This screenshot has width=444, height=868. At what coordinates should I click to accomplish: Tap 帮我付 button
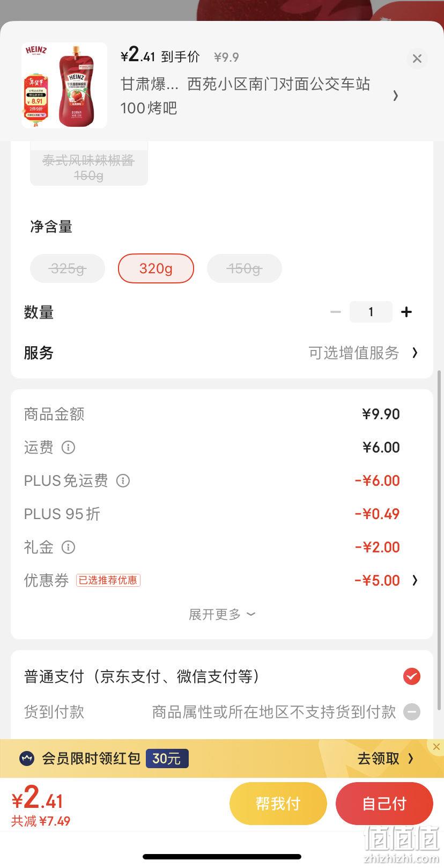tap(278, 804)
